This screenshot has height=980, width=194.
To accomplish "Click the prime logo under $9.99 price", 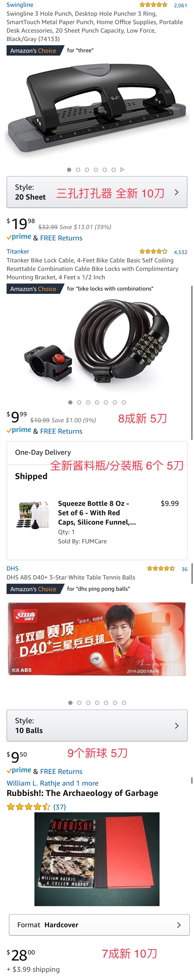I will point(19,430).
